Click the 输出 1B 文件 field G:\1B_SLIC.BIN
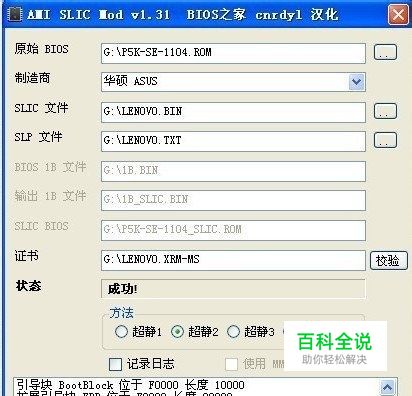The width and height of the screenshot is (412, 396). (x=233, y=200)
